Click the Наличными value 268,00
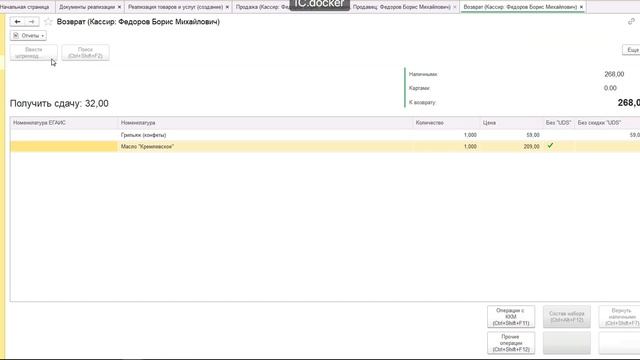 pos(614,74)
